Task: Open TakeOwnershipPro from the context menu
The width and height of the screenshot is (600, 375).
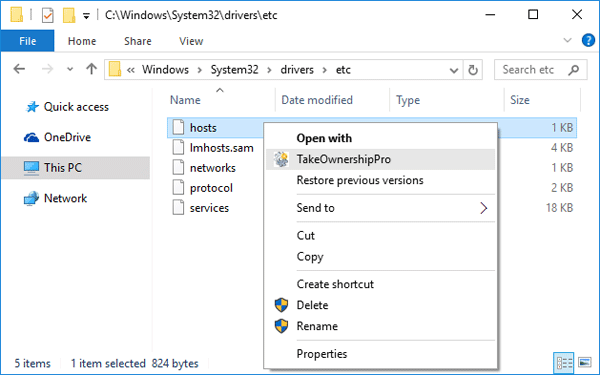Action: coord(380,159)
